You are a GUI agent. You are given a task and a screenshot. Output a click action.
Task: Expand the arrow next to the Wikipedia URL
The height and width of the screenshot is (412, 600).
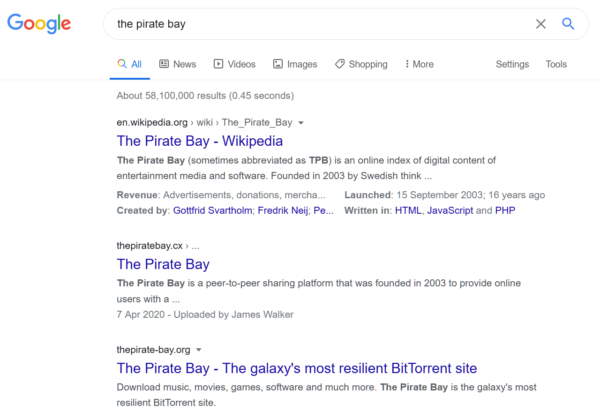pyautogui.click(x=301, y=123)
